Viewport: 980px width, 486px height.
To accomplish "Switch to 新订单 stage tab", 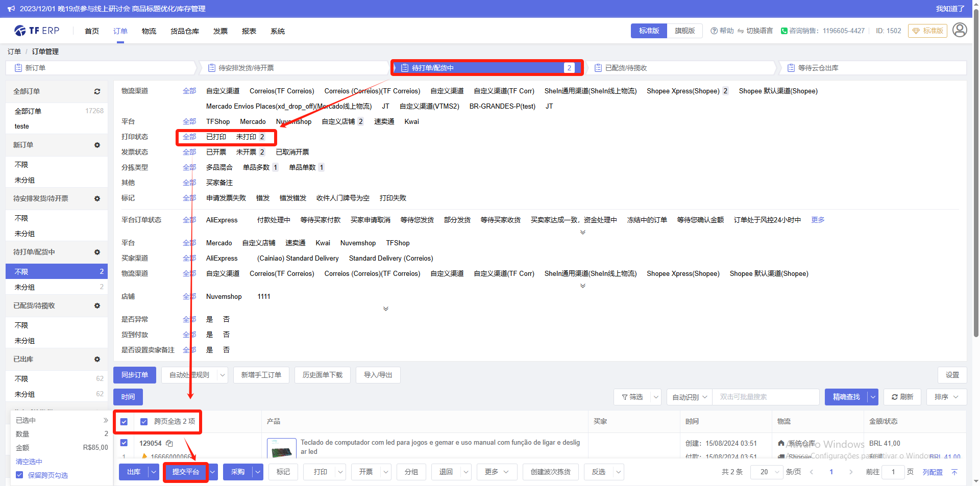I will coord(101,68).
